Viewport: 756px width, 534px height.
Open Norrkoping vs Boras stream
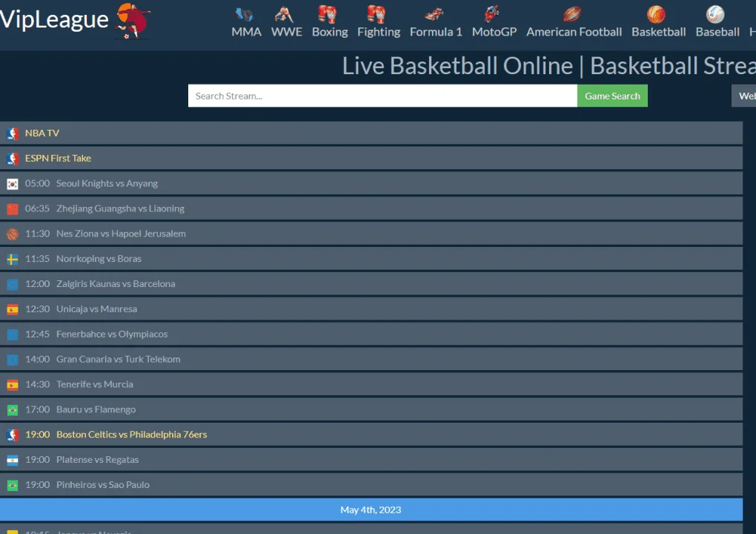tap(371, 259)
